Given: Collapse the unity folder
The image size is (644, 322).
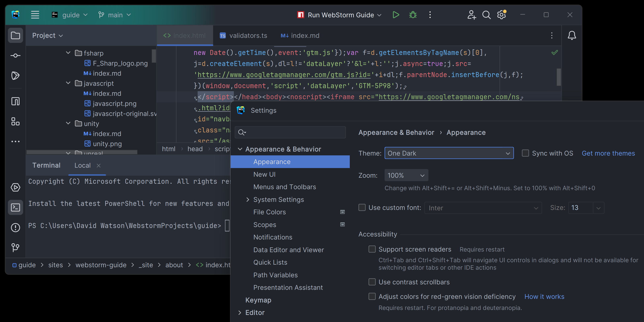Looking at the screenshot, I should pyautogui.click(x=68, y=123).
